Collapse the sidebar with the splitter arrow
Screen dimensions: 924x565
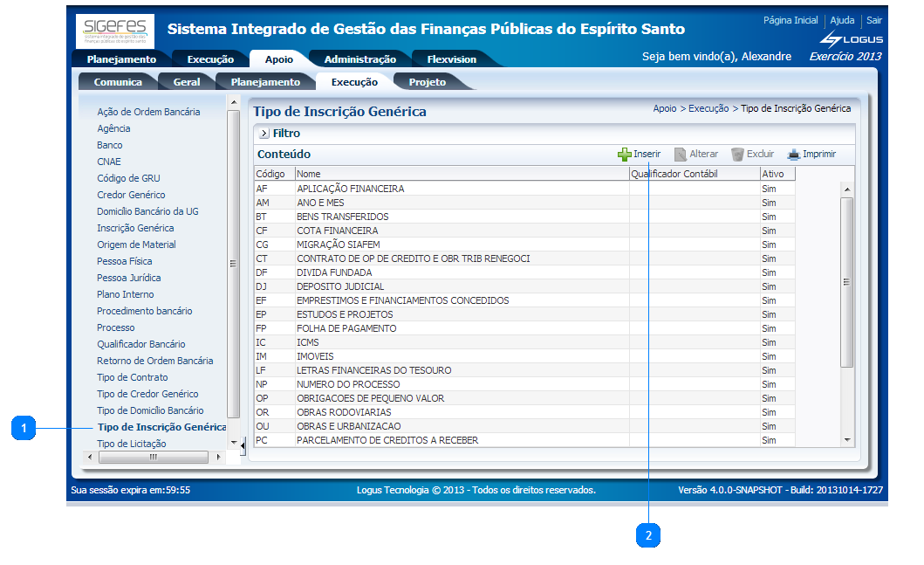243,450
